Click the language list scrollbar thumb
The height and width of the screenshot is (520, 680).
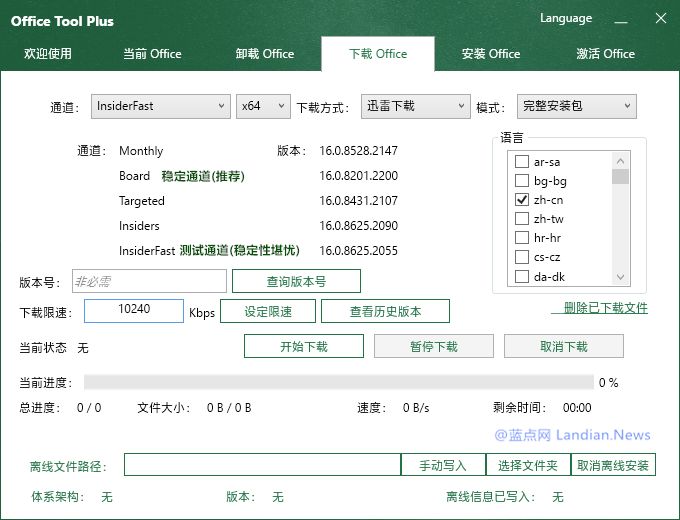pos(620,177)
